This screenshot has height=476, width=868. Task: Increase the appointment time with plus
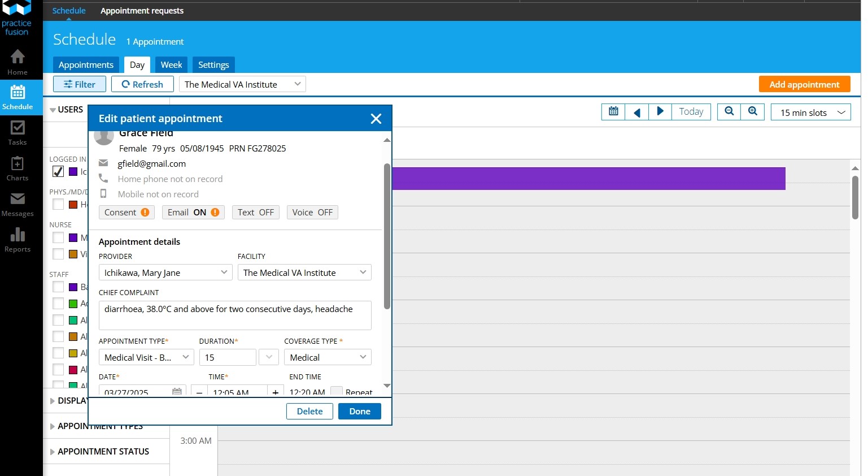point(276,392)
